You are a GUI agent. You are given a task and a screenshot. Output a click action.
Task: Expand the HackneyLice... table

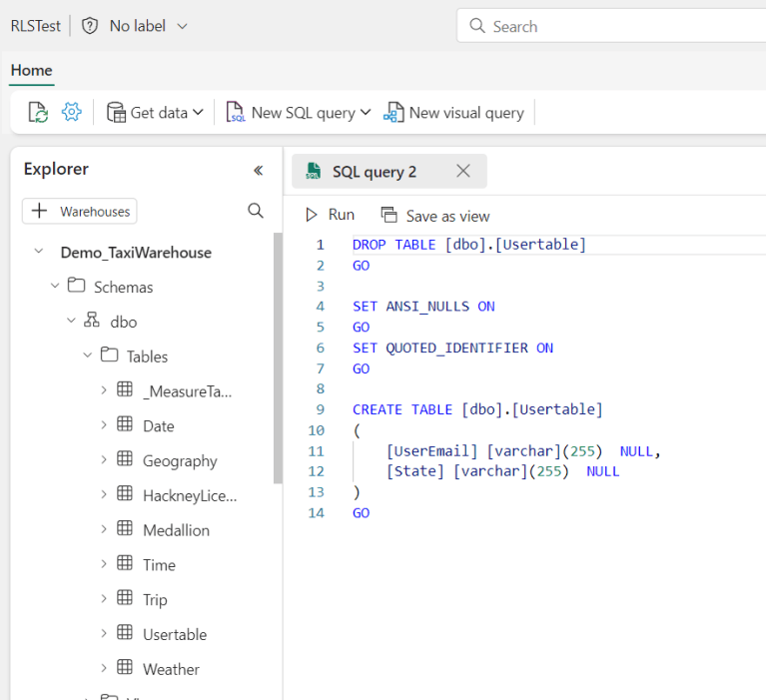[104, 494]
